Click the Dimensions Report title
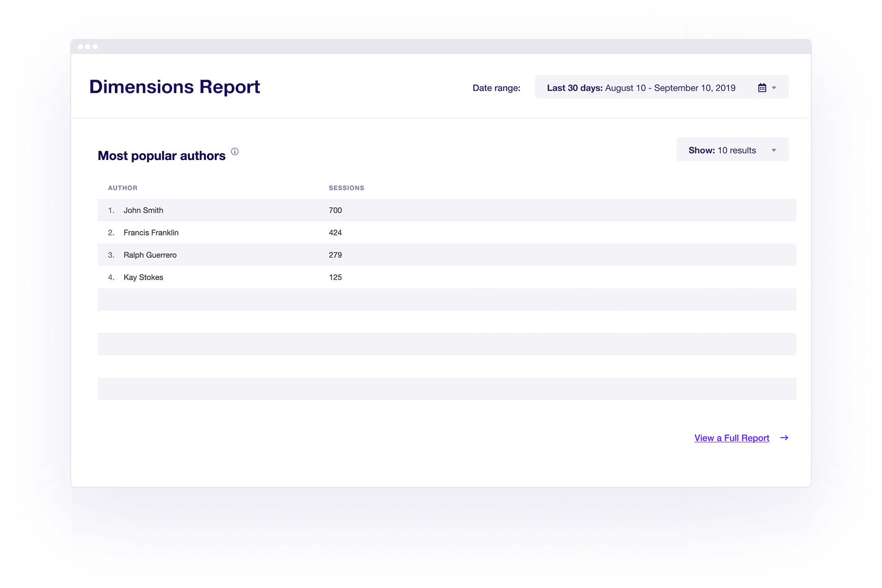The image size is (882, 588). click(x=175, y=87)
